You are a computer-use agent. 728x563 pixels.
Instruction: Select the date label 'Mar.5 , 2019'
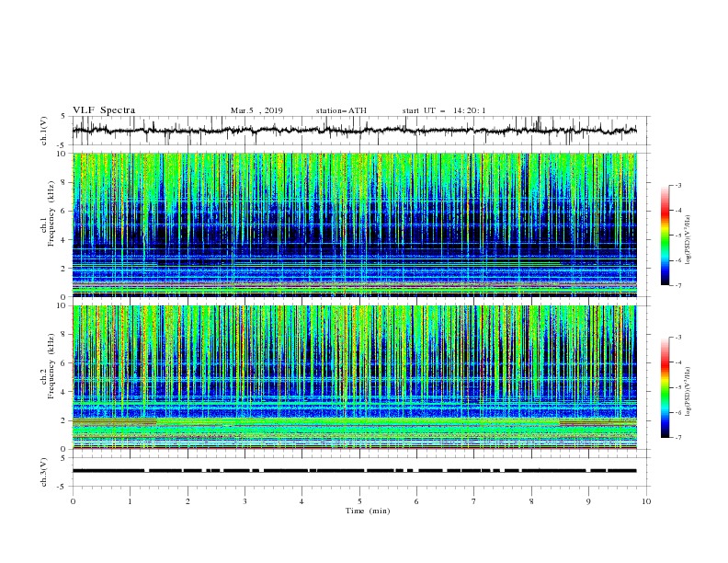[x=256, y=110]
